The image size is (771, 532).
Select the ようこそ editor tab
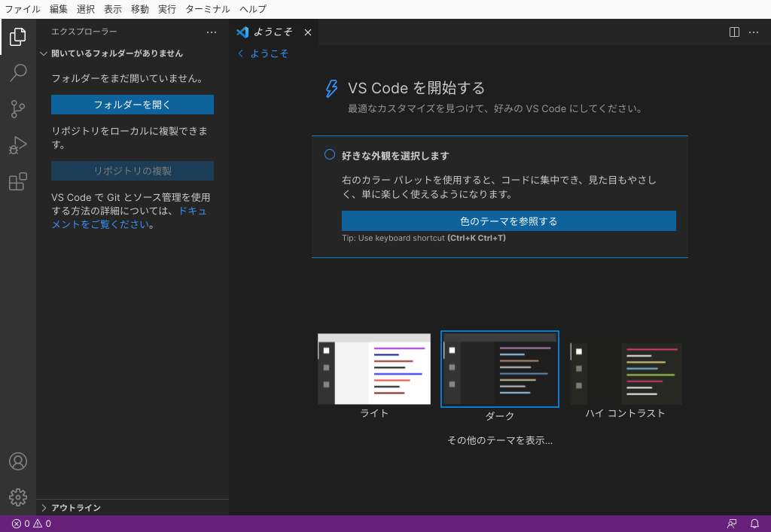[x=273, y=32]
